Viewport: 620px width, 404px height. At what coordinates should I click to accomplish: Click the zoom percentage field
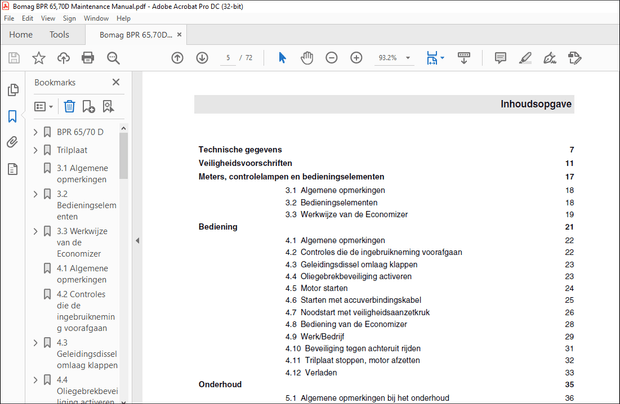[388, 58]
